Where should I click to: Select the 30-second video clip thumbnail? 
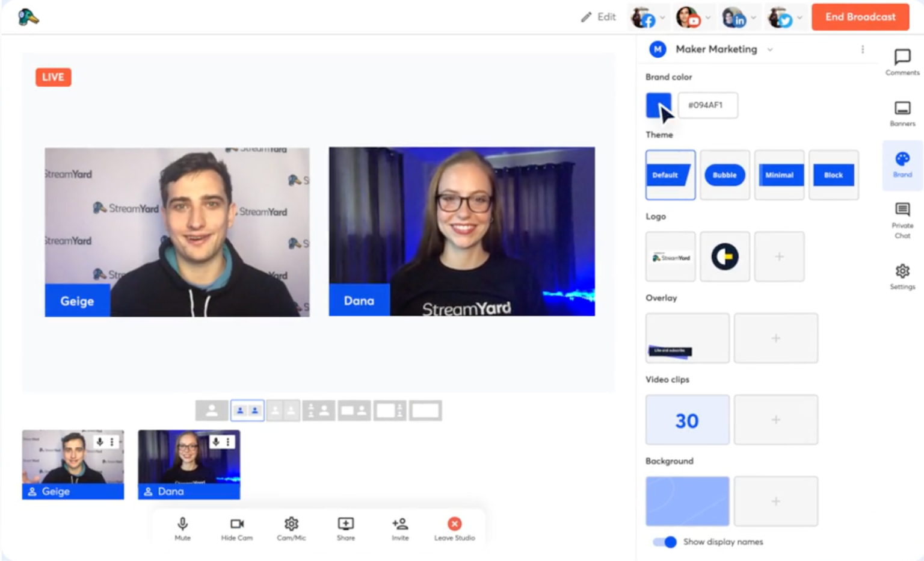(687, 420)
